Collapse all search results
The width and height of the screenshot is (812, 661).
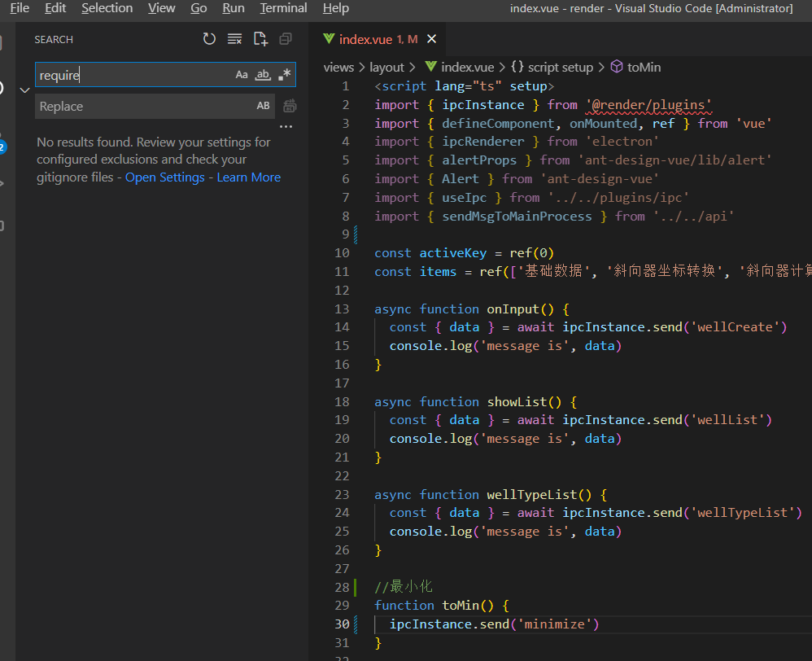(x=285, y=38)
